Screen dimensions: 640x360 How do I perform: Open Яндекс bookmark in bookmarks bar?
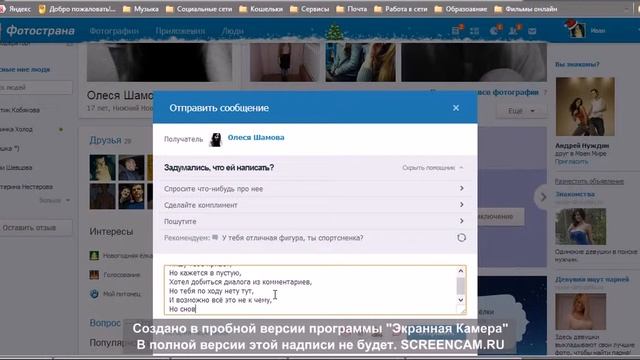pos(16,9)
